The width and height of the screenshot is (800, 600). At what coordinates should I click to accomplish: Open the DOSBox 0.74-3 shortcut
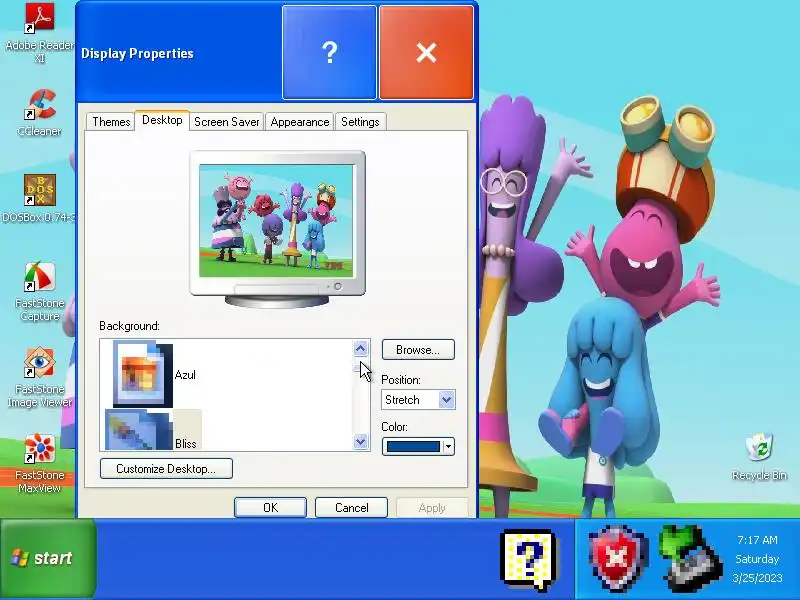tap(39, 198)
